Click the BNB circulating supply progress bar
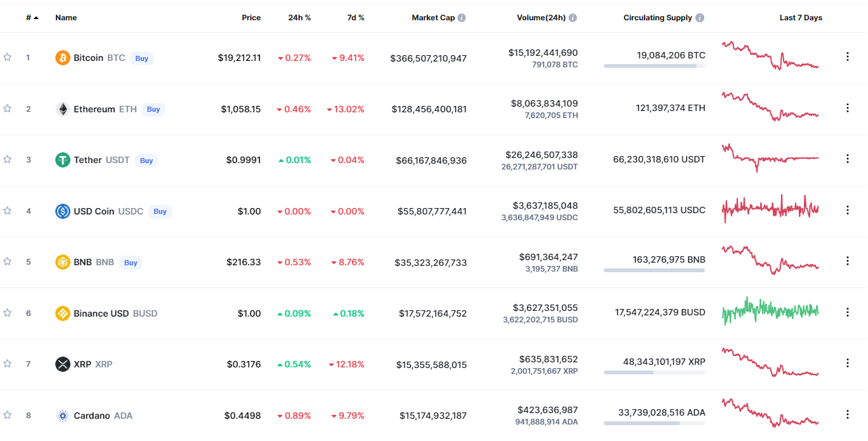The height and width of the screenshot is (441, 868). pyautogui.click(x=654, y=270)
